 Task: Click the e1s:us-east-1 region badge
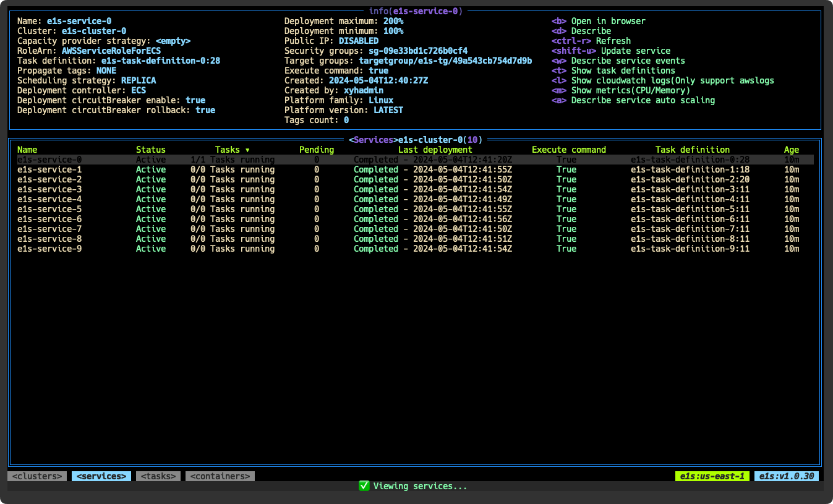click(x=712, y=476)
